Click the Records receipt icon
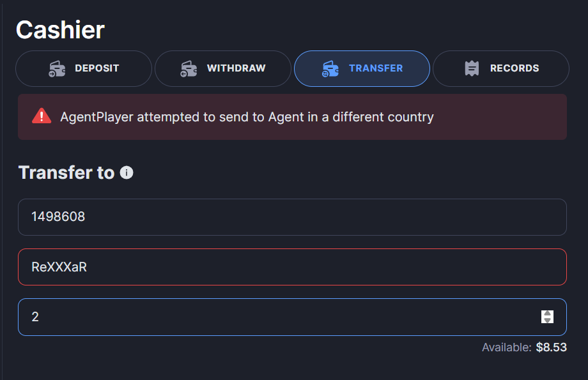The width and height of the screenshot is (588, 380). (472, 68)
